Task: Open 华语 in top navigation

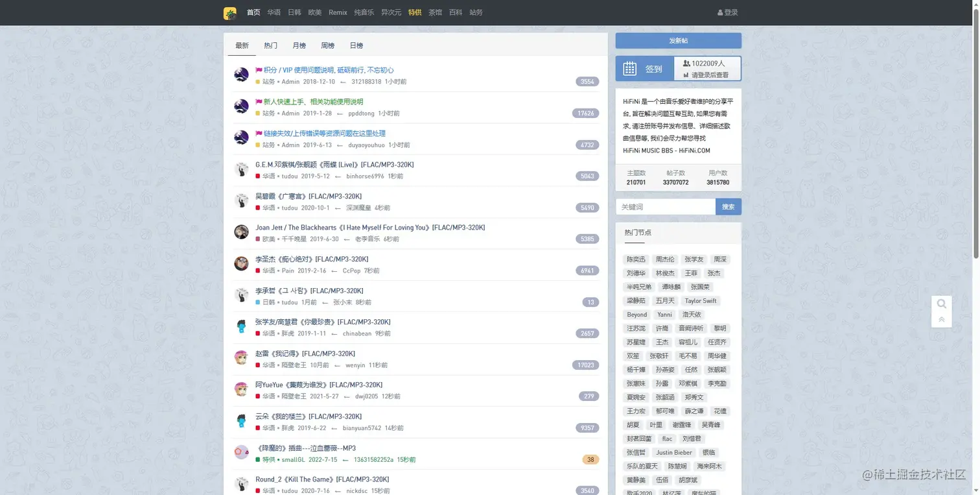Action: (274, 12)
